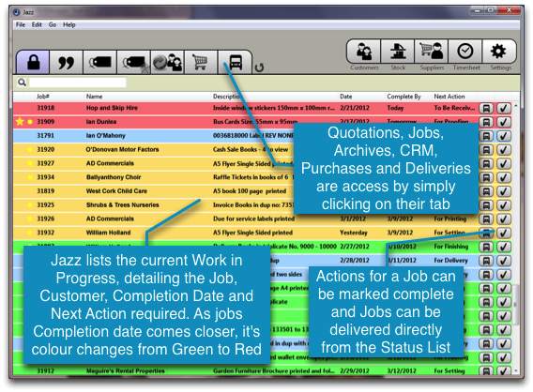Click the gold star on job 31909
The height and width of the screenshot is (392, 533).
20,121
